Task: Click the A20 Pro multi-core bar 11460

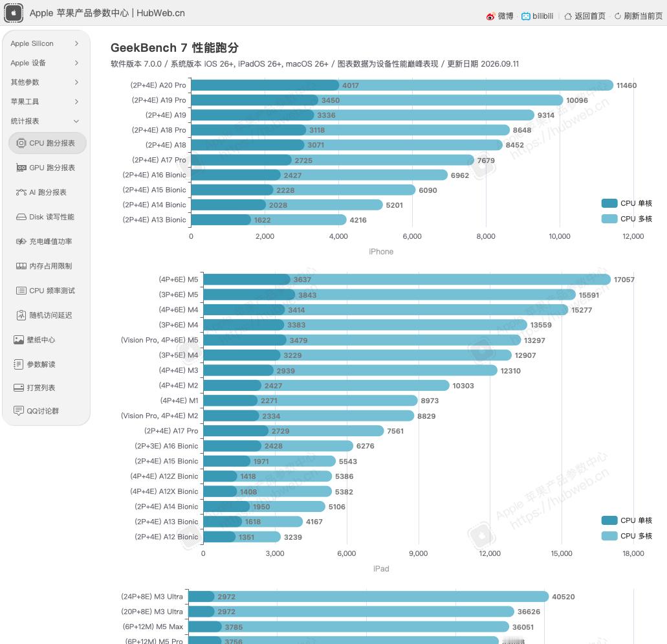Action: 476,85
